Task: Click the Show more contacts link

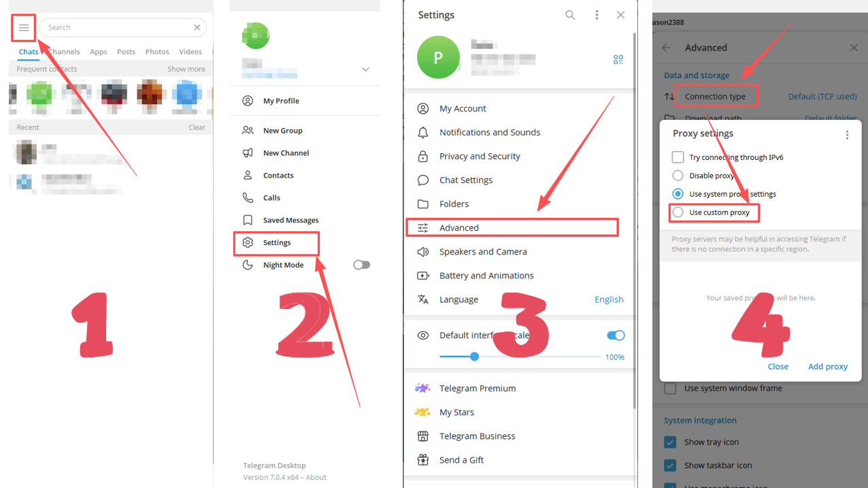Action: click(186, 69)
